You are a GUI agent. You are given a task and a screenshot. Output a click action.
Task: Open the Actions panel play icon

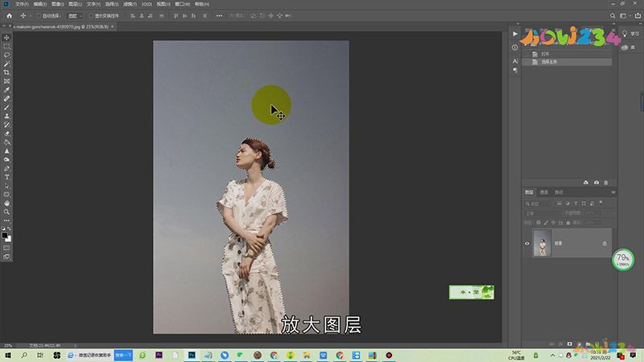point(515,34)
